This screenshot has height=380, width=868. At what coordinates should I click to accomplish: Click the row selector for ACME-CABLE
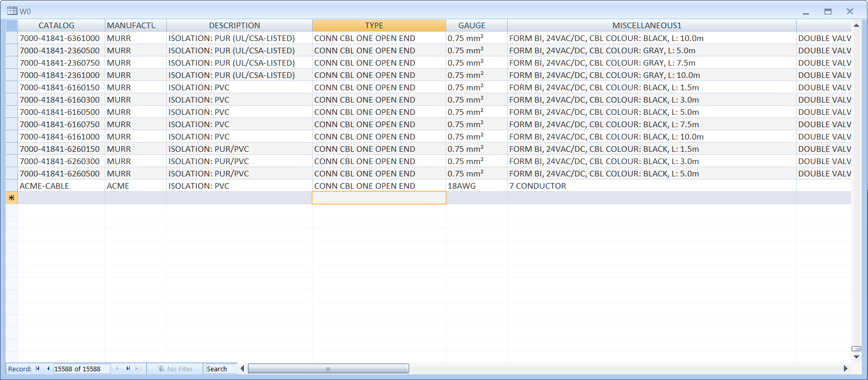[12, 186]
